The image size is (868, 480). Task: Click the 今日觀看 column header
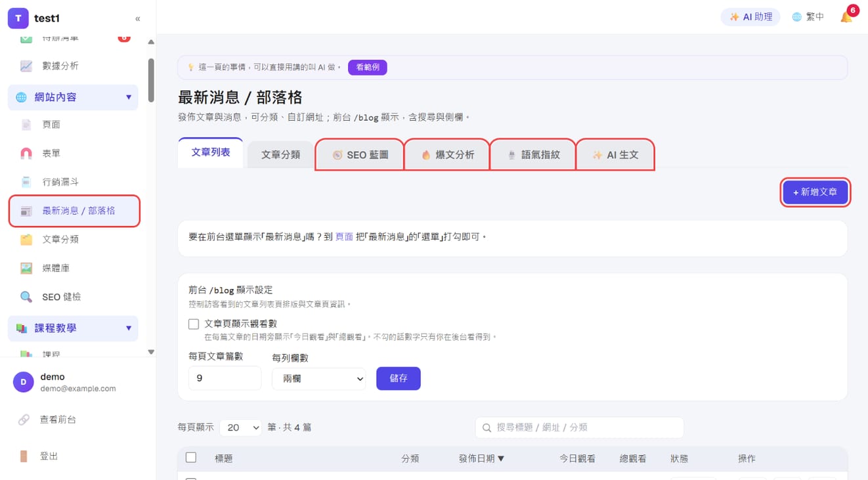click(577, 458)
